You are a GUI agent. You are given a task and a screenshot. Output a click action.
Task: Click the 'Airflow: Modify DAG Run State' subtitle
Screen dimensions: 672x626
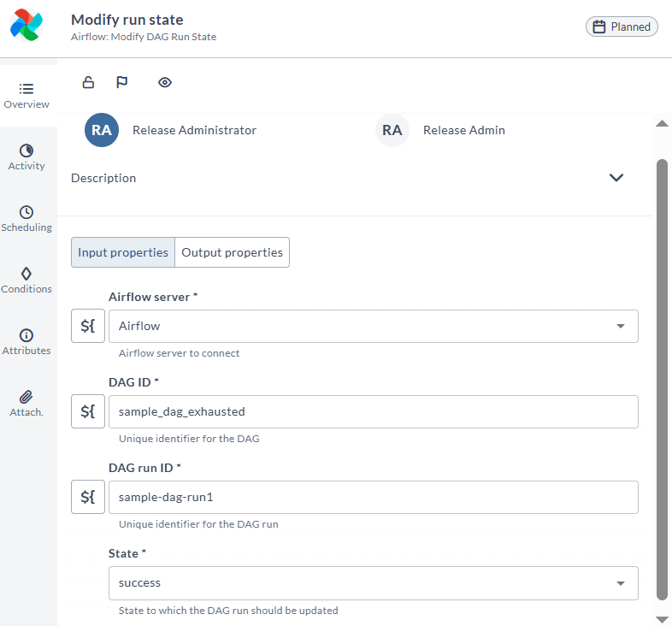[x=144, y=37]
